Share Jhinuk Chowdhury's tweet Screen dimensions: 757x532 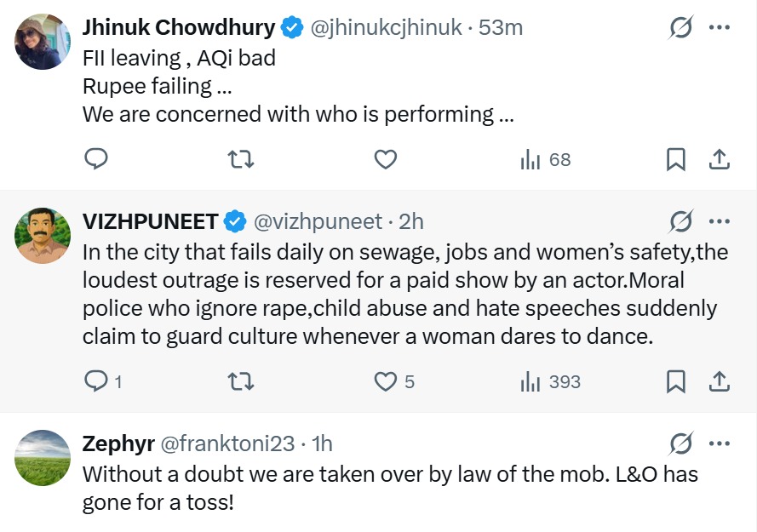718,159
